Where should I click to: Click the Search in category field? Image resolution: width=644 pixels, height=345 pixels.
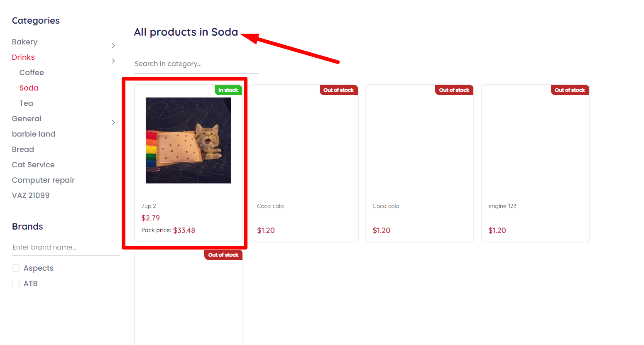click(196, 64)
